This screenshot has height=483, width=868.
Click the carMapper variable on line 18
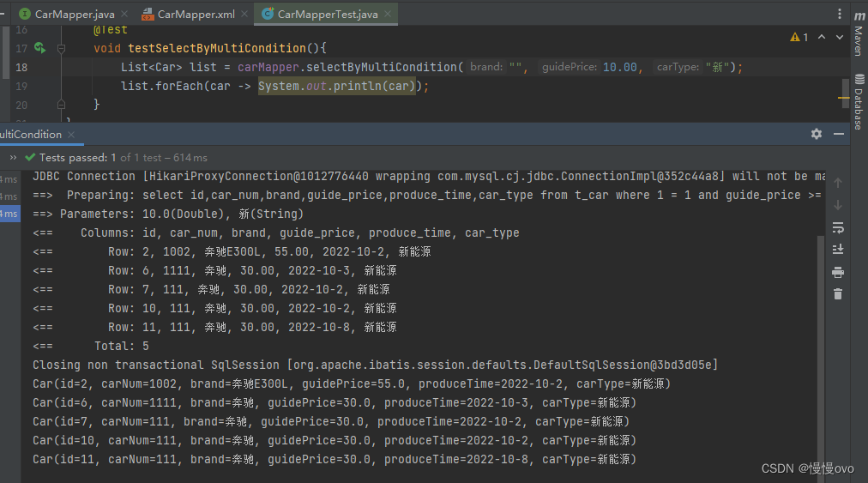point(268,67)
